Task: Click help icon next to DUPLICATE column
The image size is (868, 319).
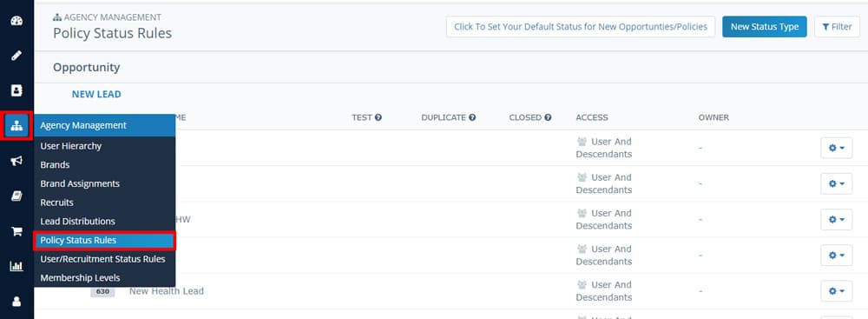Action: [x=472, y=117]
